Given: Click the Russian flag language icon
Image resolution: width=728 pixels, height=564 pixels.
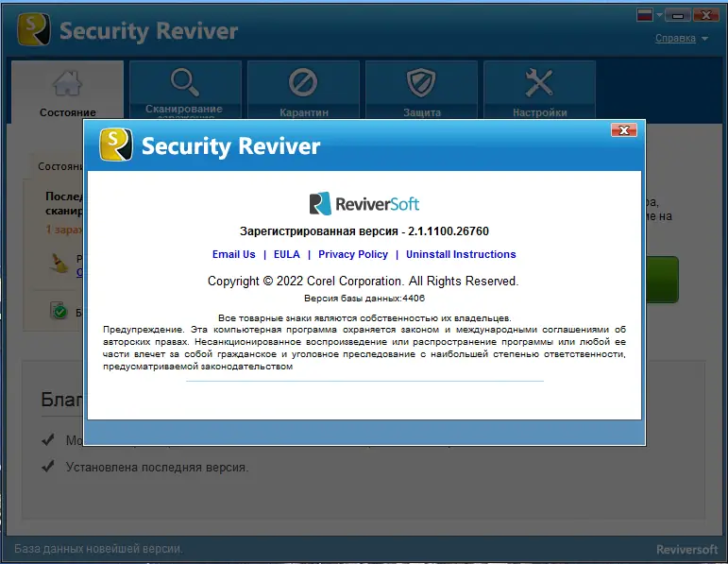Looking at the screenshot, I should point(644,15).
